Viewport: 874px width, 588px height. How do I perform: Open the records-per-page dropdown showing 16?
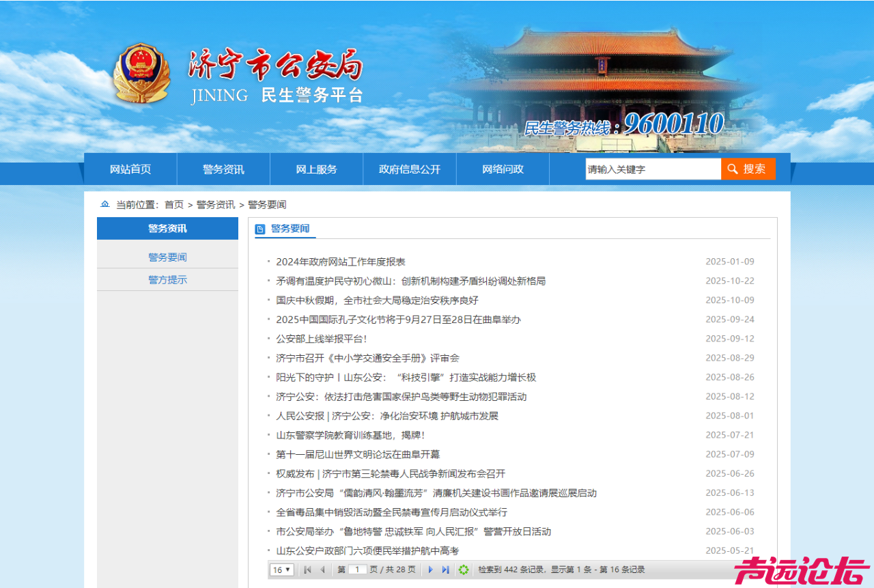pos(281,570)
